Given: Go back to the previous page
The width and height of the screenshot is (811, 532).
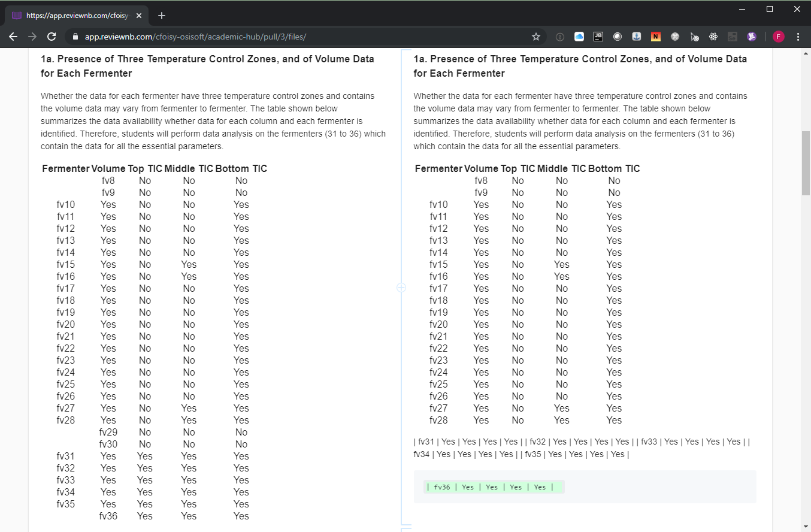Looking at the screenshot, I should point(14,37).
